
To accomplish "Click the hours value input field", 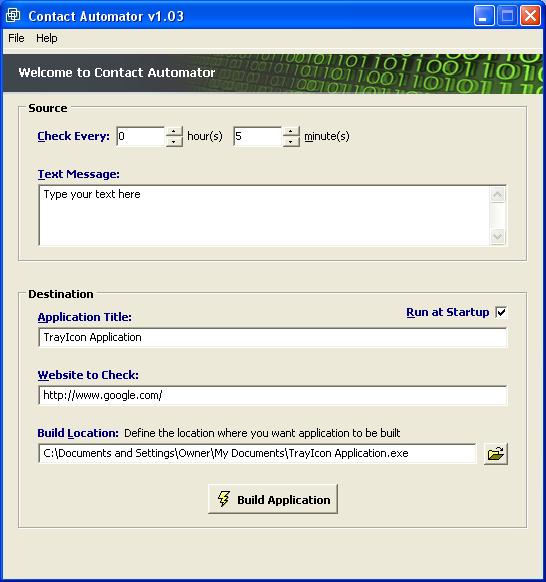I will (x=141, y=137).
